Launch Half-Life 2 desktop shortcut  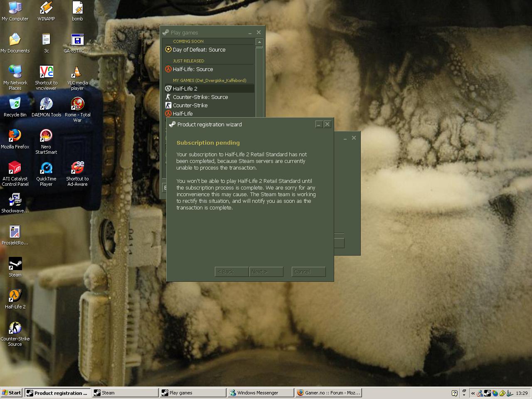(x=15, y=299)
